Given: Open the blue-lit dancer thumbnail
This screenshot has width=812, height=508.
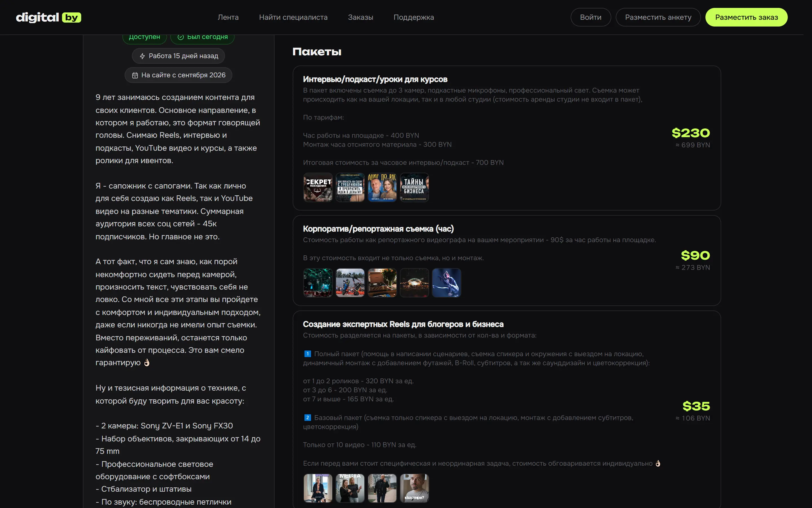Looking at the screenshot, I should [x=447, y=283].
